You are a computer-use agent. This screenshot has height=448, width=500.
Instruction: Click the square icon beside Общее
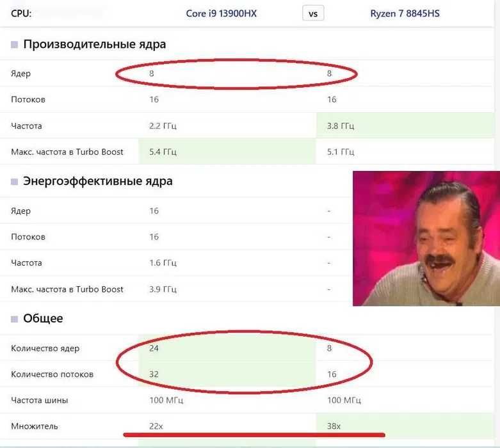click(14, 319)
